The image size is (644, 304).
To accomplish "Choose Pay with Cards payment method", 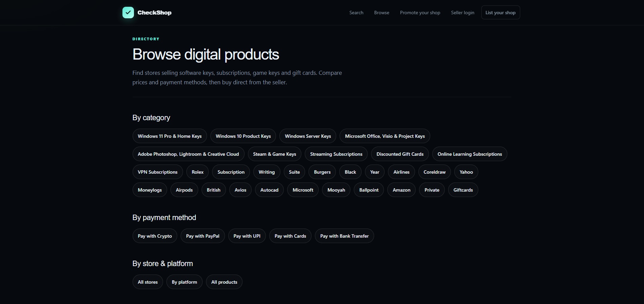I will pos(290,236).
